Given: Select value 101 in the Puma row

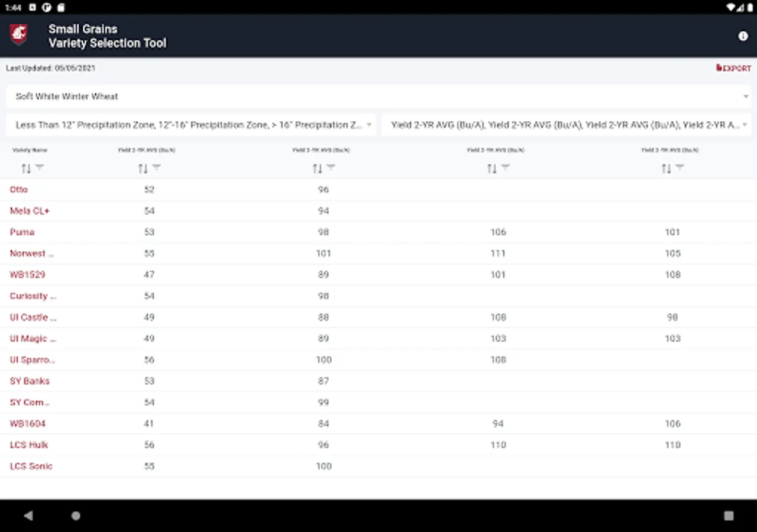Looking at the screenshot, I should (672, 232).
